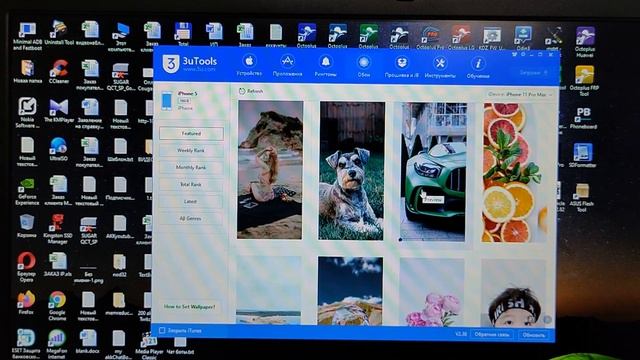Open the blank.docx desktop file
The width and height of the screenshot is (640, 360).
coord(87,341)
